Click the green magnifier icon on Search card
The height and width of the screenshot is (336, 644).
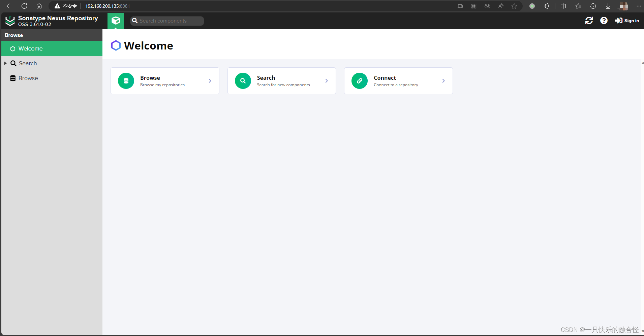click(x=243, y=81)
